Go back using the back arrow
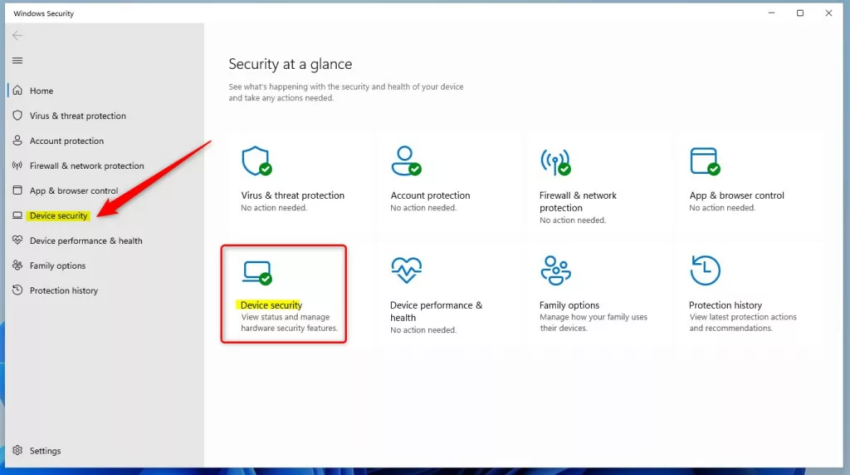 pyautogui.click(x=17, y=35)
